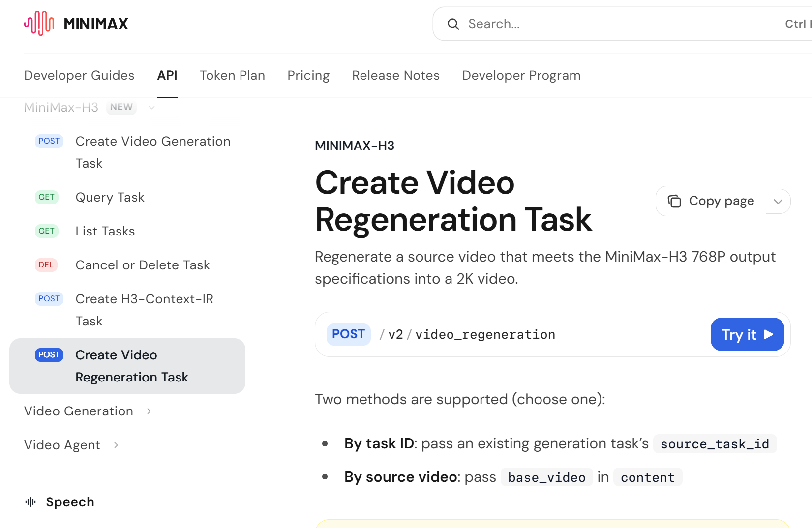Click the MiniMax waveform logo icon
The width and height of the screenshot is (812, 528).
[x=39, y=23]
